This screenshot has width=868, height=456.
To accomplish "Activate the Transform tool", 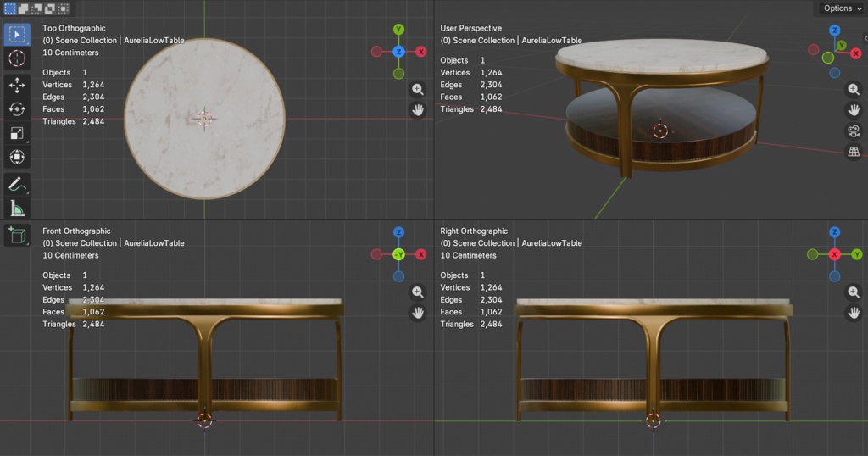I will click(x=17, y=157).
